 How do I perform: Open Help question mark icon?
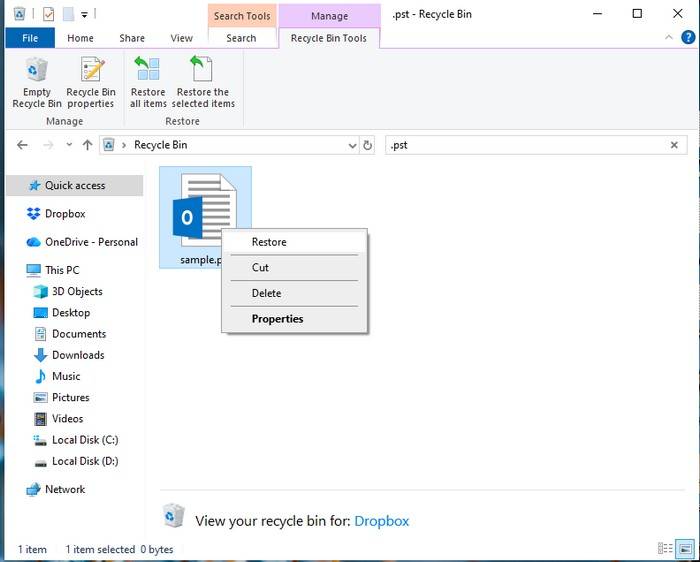click(688, 37)
